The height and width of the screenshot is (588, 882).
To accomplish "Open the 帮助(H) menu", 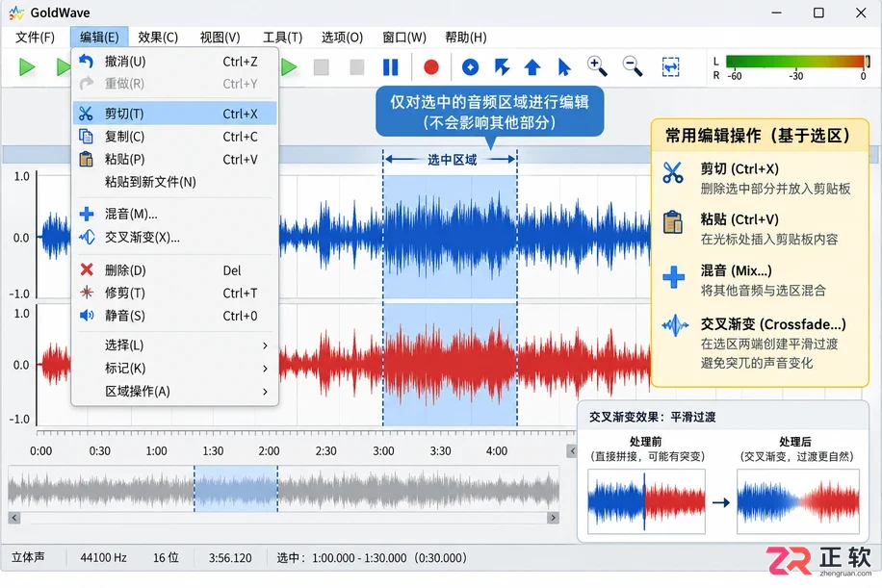I will 466,38.
